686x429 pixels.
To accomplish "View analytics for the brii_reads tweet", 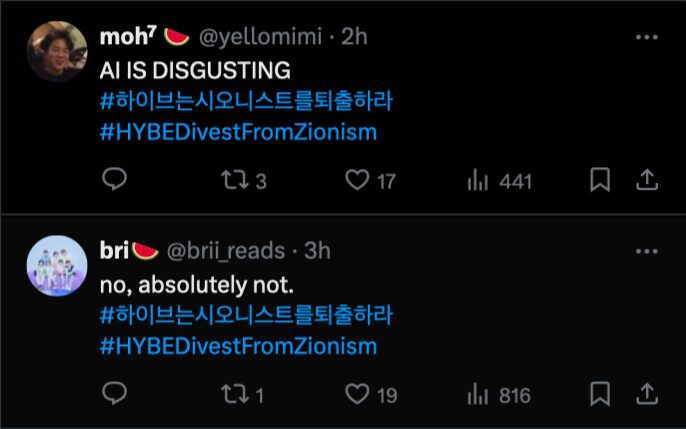I will tap(478, 394).
